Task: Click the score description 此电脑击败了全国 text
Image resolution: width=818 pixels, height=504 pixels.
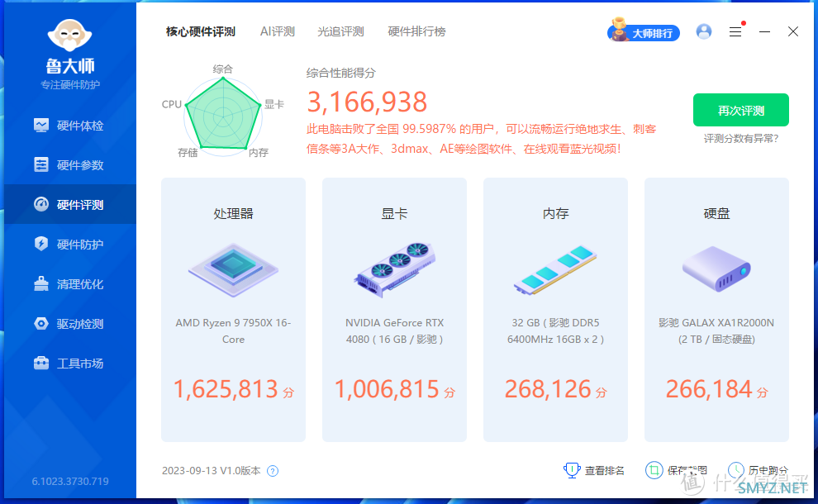Action: coord(481,139)
